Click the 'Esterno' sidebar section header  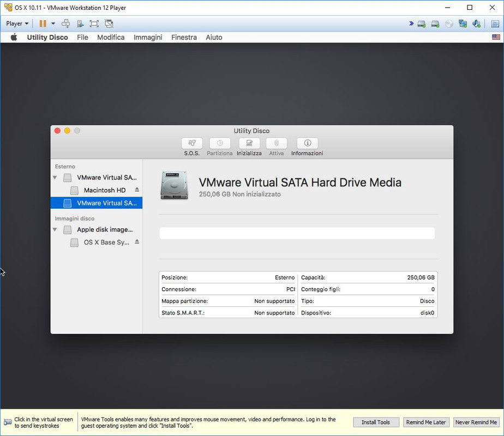point(65,166)
